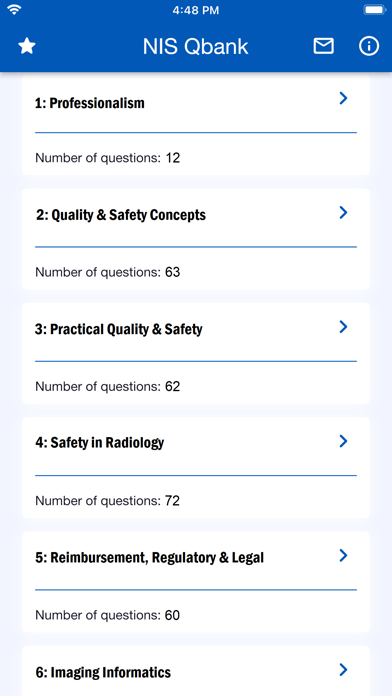Tap the NIS Qbank header title
The image size is (392, 696).
(195, 47)
